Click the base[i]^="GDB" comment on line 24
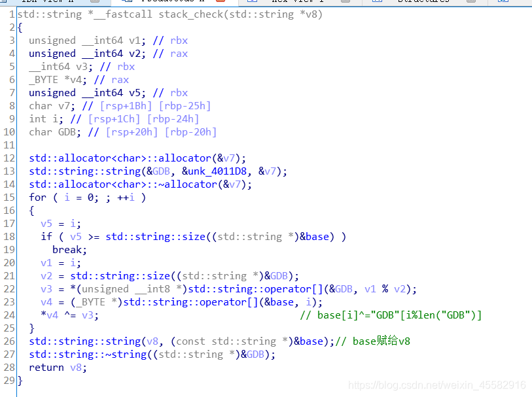The height and width of the screenshot is (397, 532). coord(391,315)
